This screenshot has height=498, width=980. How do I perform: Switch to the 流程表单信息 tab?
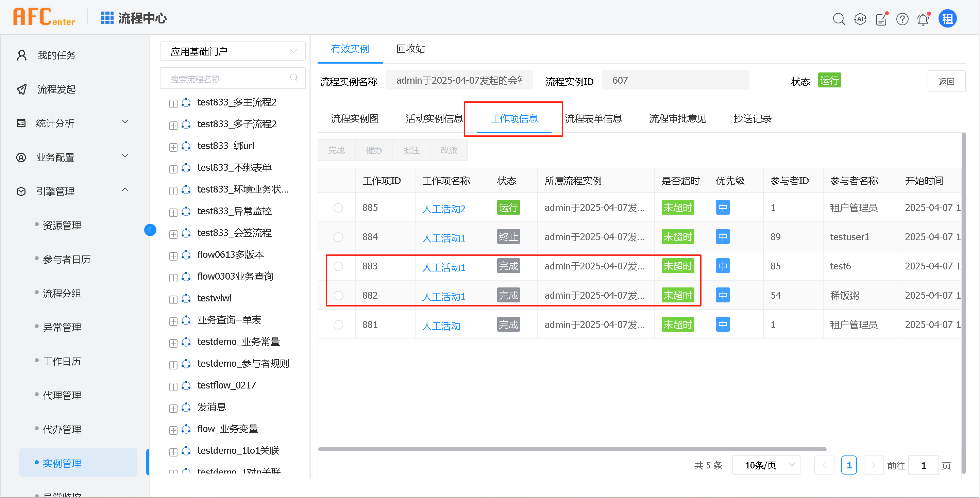click(x=593, y=119)
